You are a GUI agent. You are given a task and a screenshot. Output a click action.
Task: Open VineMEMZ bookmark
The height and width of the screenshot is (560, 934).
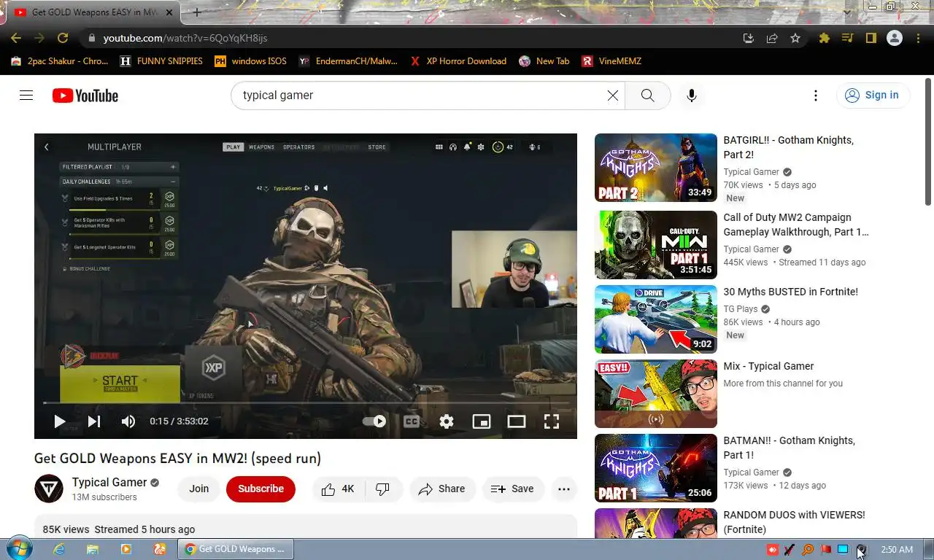coord(611,61)
